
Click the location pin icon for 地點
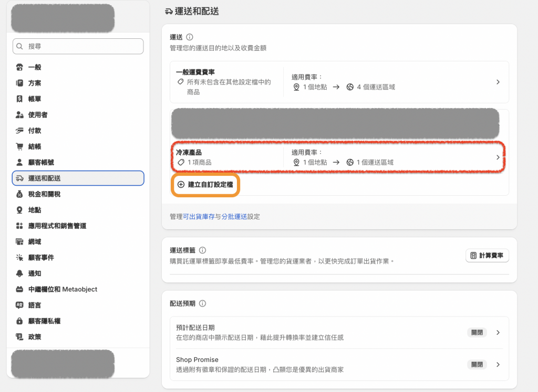coord(20,210)
